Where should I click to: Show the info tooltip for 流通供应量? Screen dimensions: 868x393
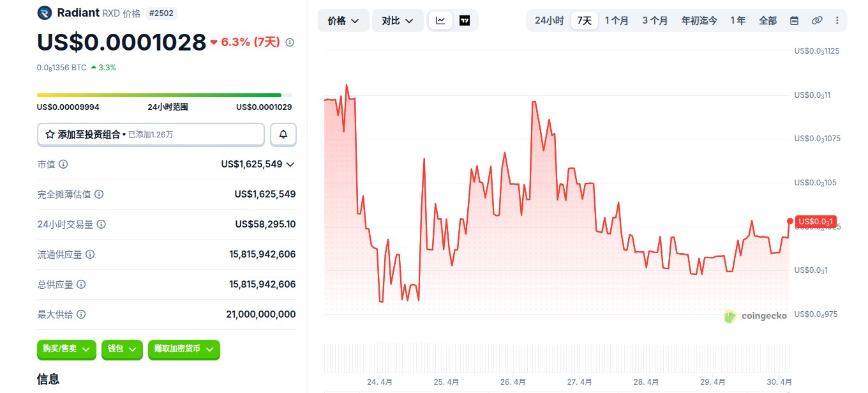coord(90,254)
